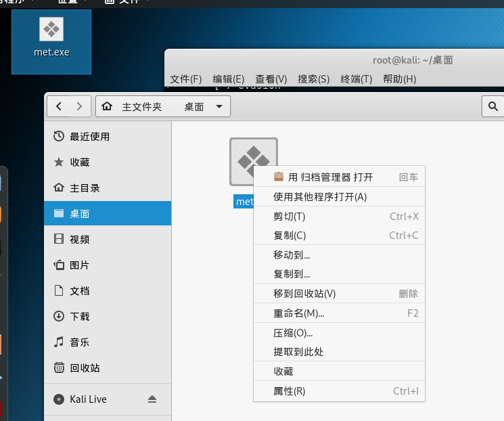This screenshot has width=504, height=421.
Task: Click the home icon in path bar
Action: 107,106
